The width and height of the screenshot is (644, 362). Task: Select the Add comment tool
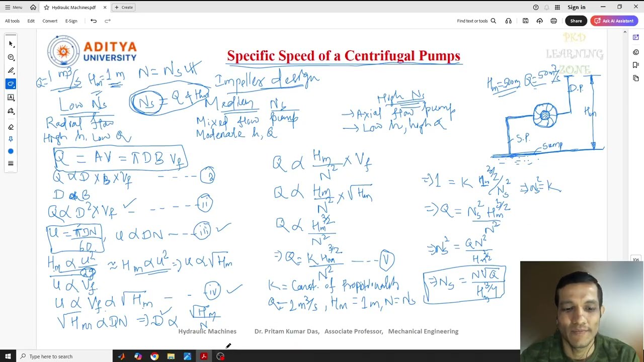tap(11, 57)
